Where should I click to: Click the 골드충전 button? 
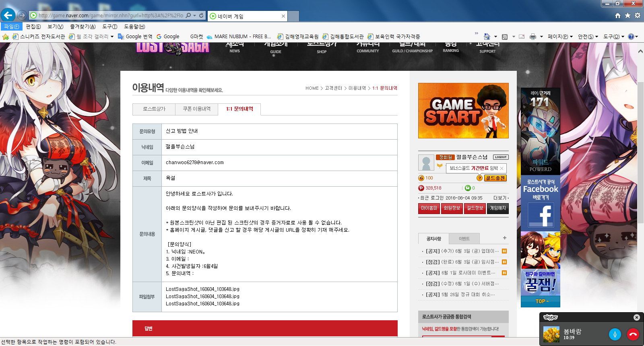coord(495,178)
